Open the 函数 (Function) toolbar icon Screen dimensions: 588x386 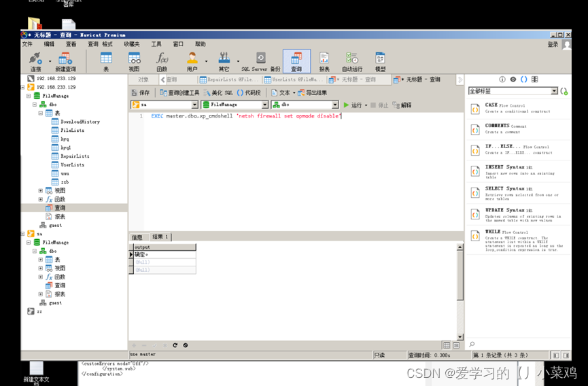[162, 63]
